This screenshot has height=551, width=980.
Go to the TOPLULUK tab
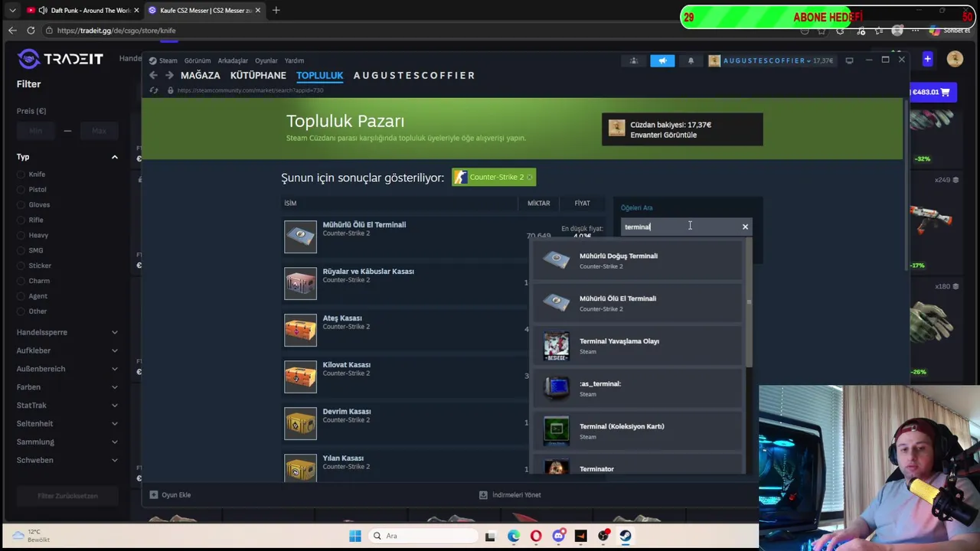click(x=320, y=75)
